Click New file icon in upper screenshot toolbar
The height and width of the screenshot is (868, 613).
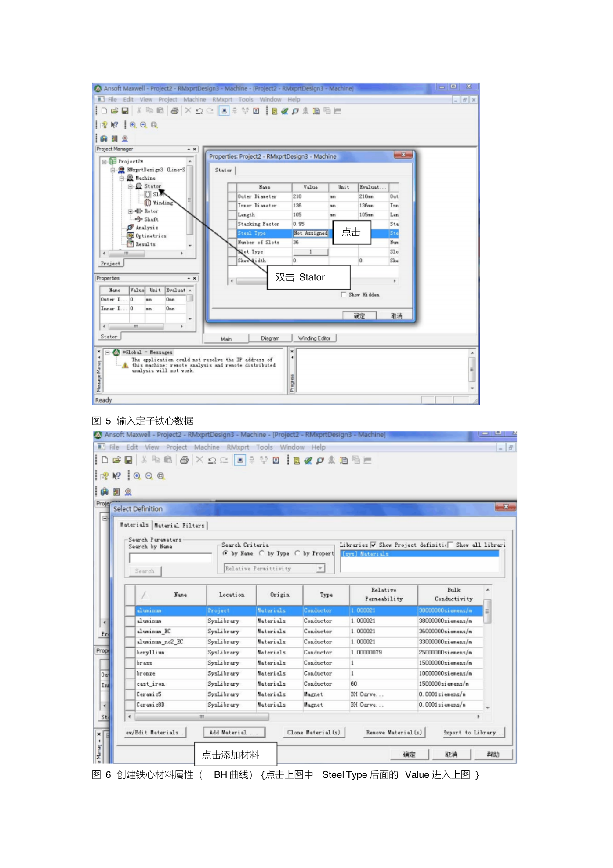coord(104,111)
